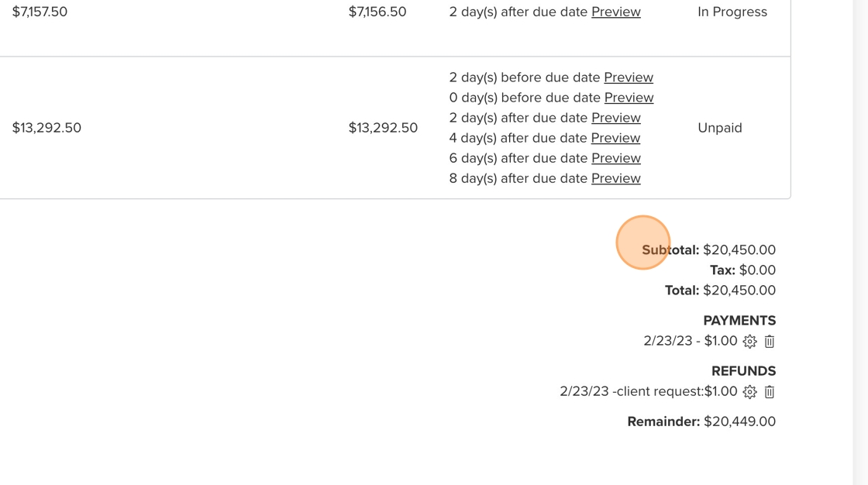Preview the Unpaid row's 2 days after reminder
Screen dimensions: 868x485
click(615, 118)
